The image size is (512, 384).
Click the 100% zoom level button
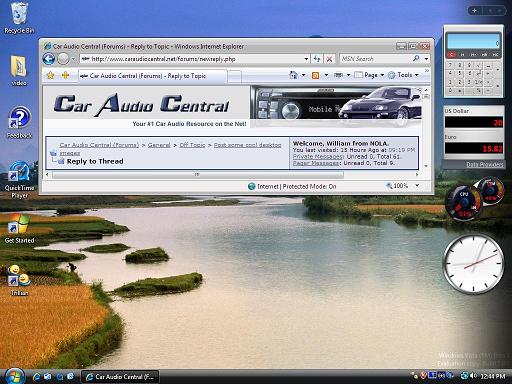pyautogui.click(x=397, y=186)
